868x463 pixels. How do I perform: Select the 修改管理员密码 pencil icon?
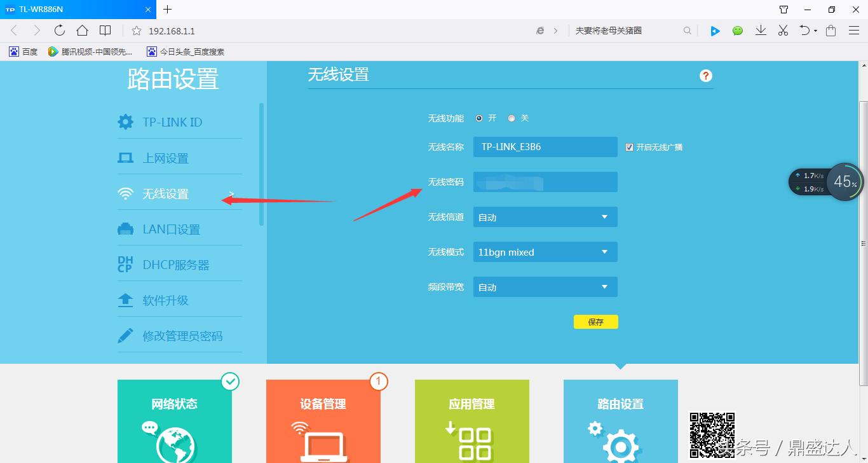tap(126, 335)
